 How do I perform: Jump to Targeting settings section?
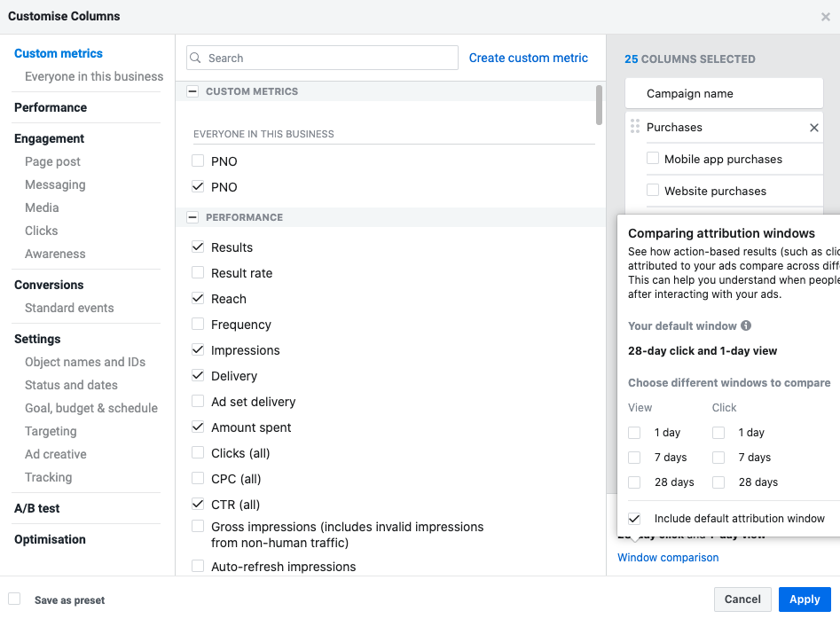51,431
